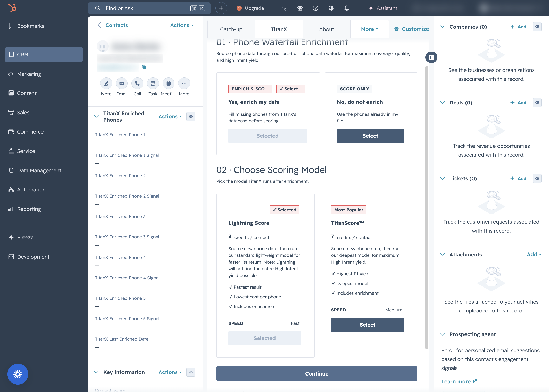Create a Task for the contact
The image size is (549, 392).
coord(153,83)
